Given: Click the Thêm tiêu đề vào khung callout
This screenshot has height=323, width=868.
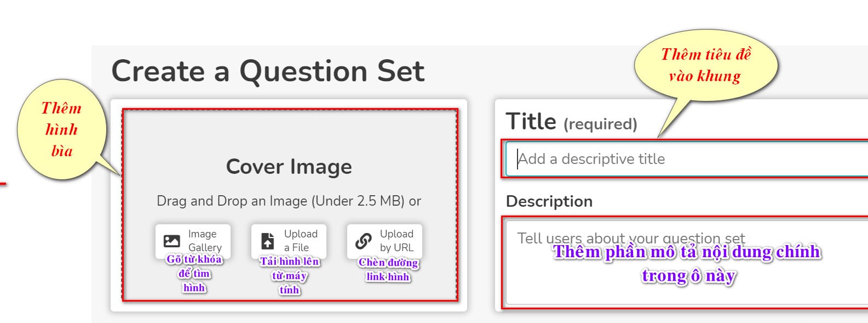Looking at the screenshot, I should (x=706, y=65).
